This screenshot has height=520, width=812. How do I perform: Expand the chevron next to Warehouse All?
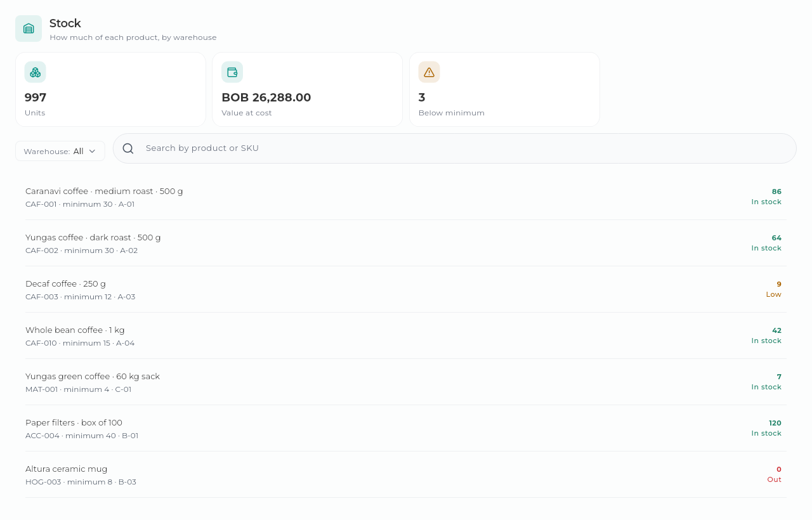[x=92, y=151]
